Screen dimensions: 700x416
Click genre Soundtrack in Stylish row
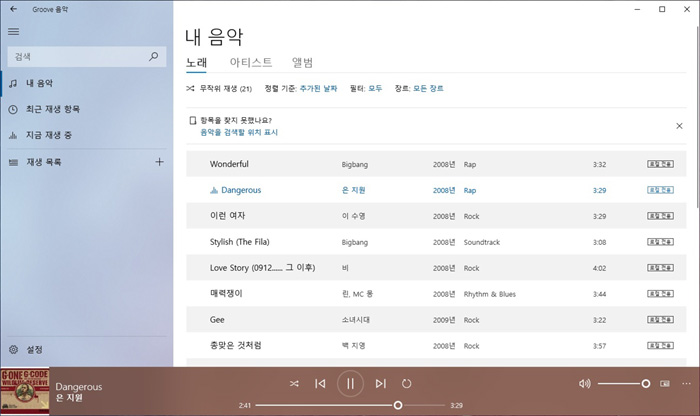click(482, 242)
